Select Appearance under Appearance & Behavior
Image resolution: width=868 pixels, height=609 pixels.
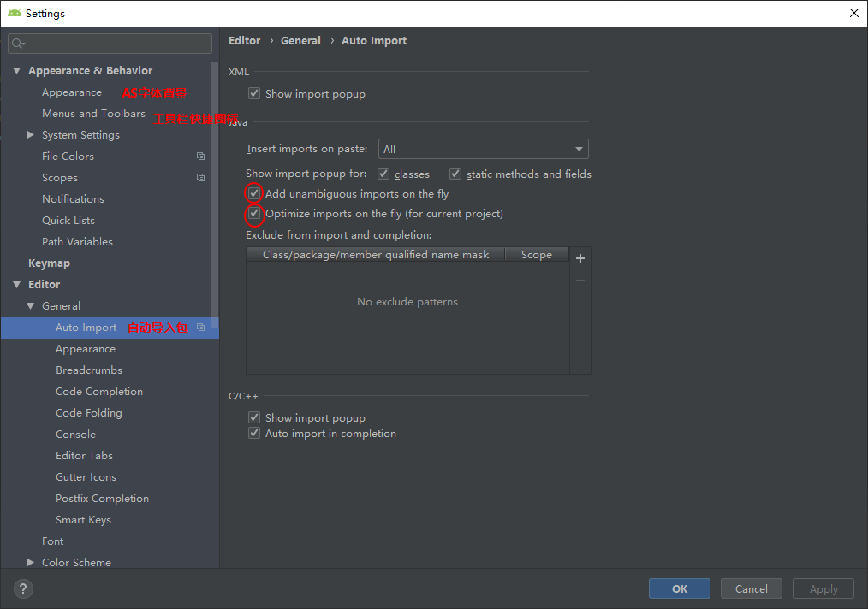pyautogui.click(x=71, y=92)
